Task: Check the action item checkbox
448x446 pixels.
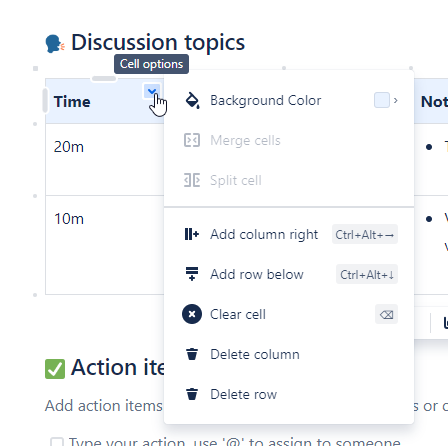Action: point(57,442)
